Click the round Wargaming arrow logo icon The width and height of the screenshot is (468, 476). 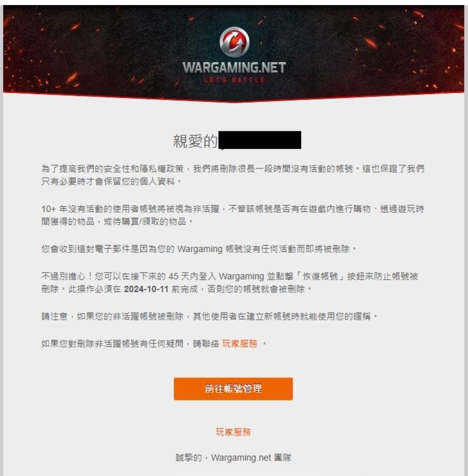pos(234,42)
